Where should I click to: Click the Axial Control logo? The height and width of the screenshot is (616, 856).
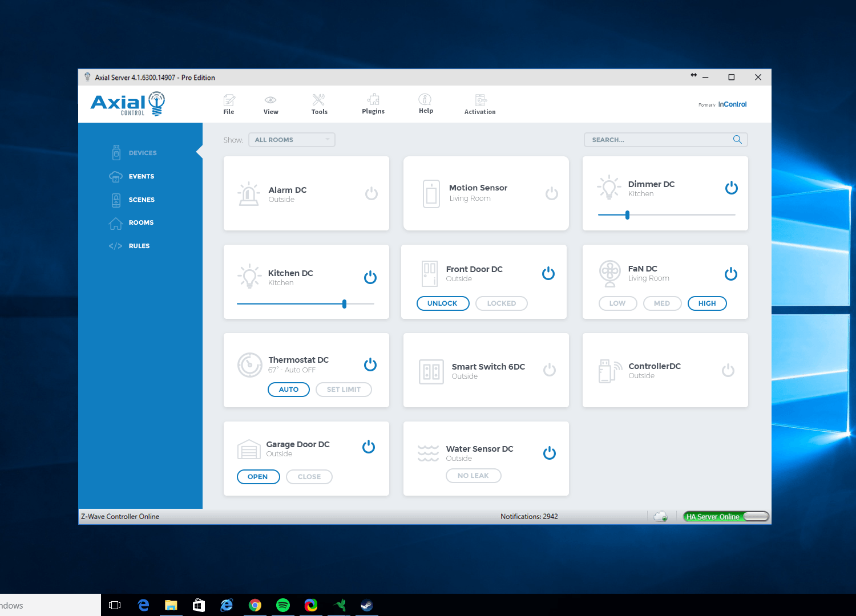click(x=128, y=104)
